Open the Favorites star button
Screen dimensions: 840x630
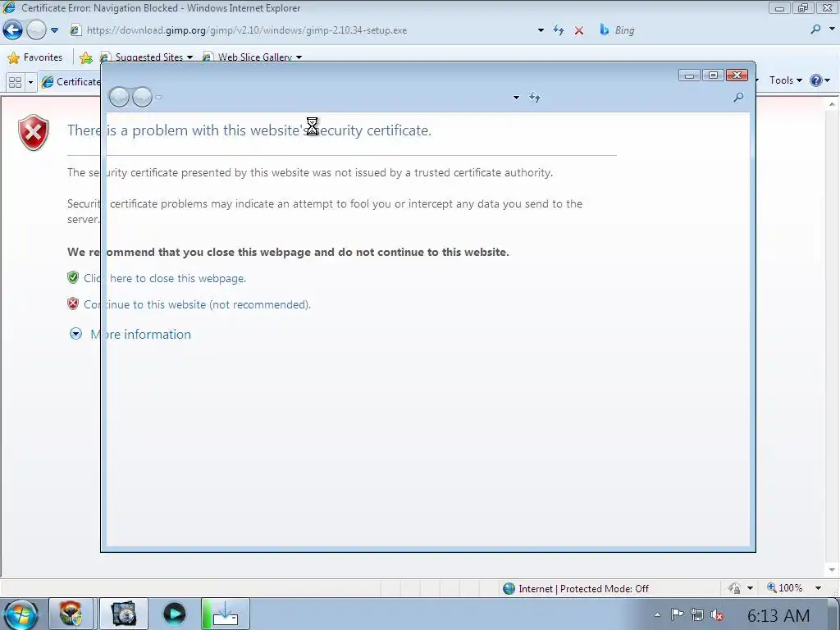pos(34,57)
